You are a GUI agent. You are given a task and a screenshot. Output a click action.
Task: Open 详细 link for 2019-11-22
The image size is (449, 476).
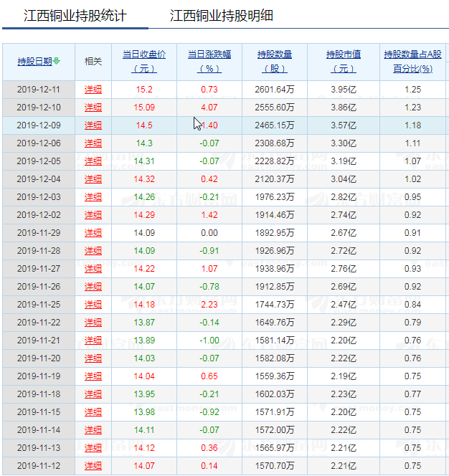(93, 323)
